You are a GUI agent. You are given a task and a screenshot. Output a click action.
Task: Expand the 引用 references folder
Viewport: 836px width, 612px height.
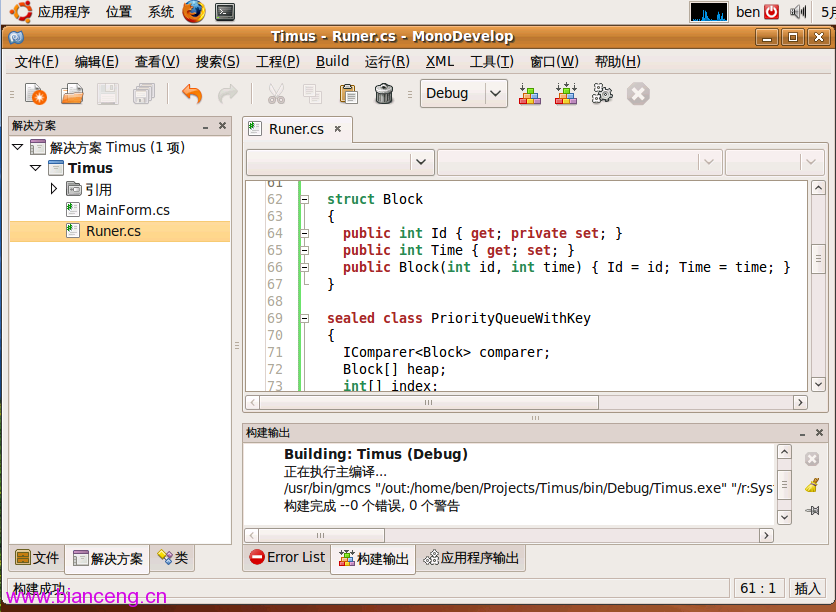tap(53, 189)
